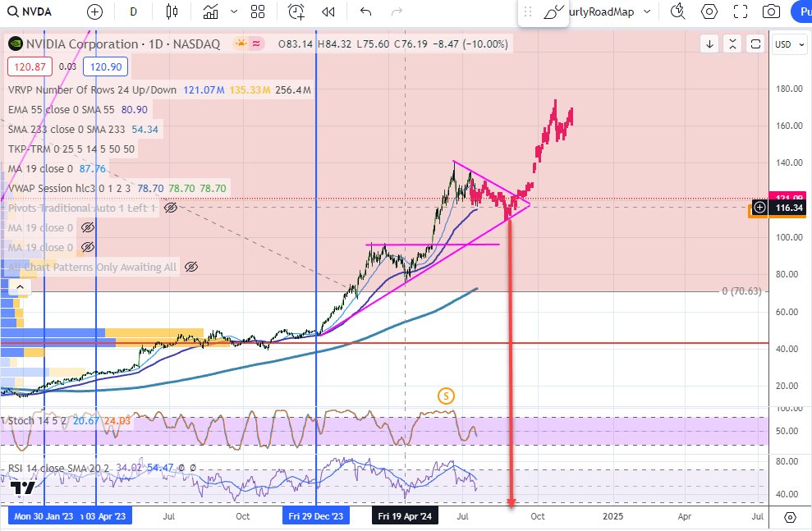812x531 pixels.
Task: Show hidden Pivots Traditional indicator
Action: [171, 208]
